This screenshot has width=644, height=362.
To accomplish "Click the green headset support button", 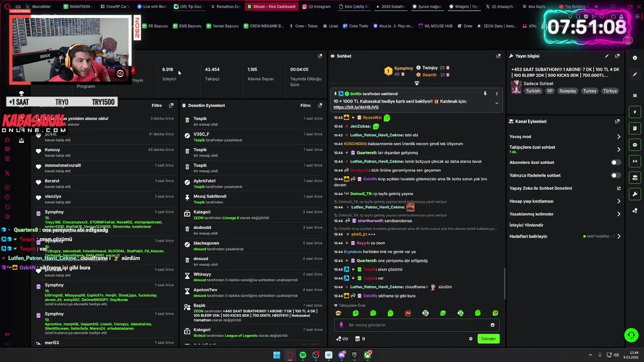I will coord(631,335).
